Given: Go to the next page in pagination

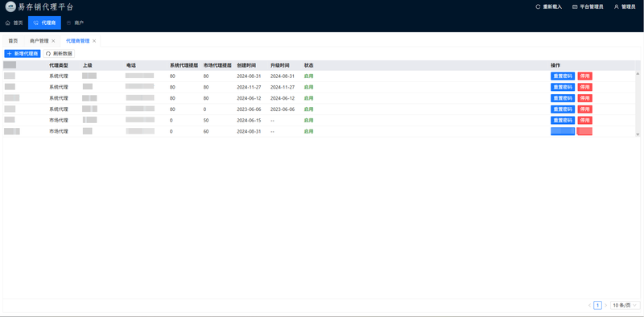Looking at the screenshot, I should click(606, 306).
